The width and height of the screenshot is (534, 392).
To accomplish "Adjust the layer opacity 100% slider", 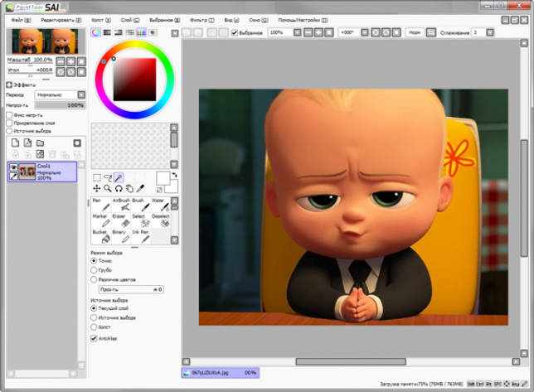I will (x=60, y=105).
